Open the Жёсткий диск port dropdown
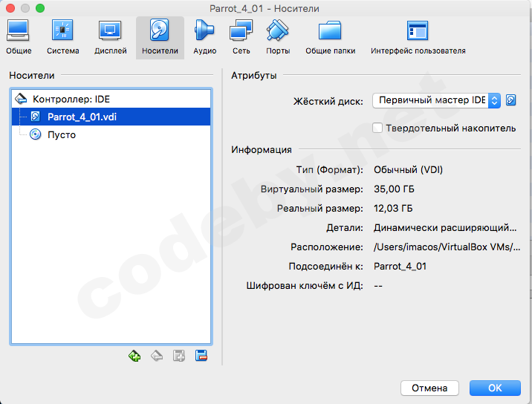 pos(436,100)
